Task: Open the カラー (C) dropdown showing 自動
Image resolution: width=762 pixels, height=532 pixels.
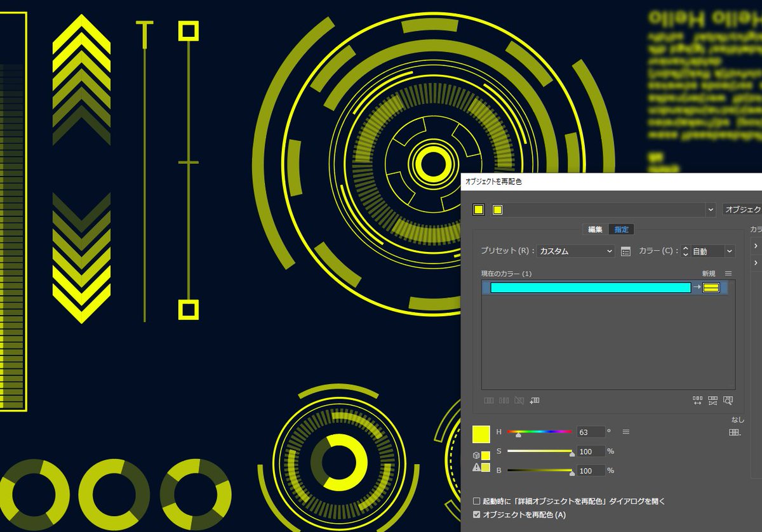Action: pyautogui.click(x=712, y=251)
